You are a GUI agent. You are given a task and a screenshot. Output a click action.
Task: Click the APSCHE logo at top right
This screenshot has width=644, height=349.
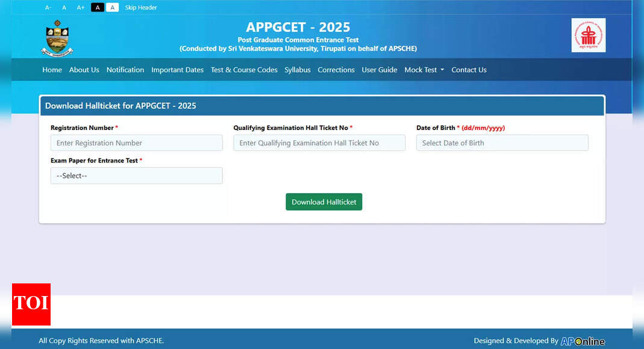588,36
